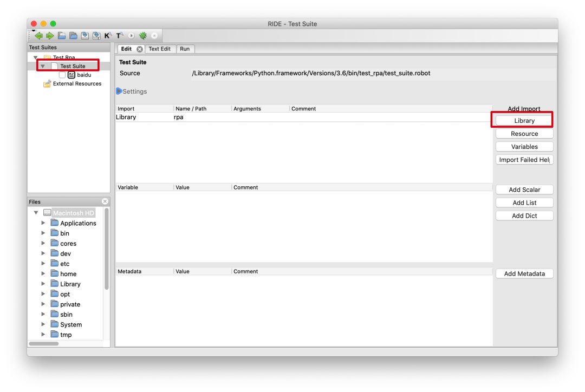This screenshot has width=585, height=392.
Task: Open Import Failed Help button
Action: click(524, 160)
